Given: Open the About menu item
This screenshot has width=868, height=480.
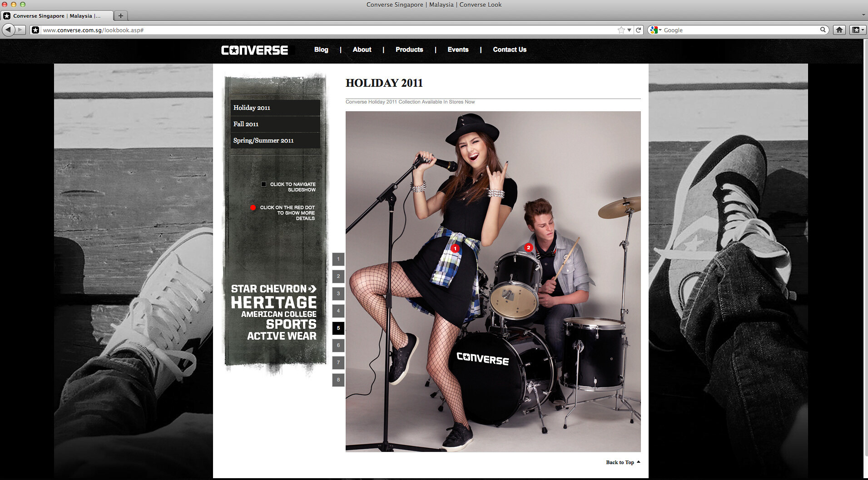Looking at the screenshot, I should pyautogui.click(x=362, y=49).
